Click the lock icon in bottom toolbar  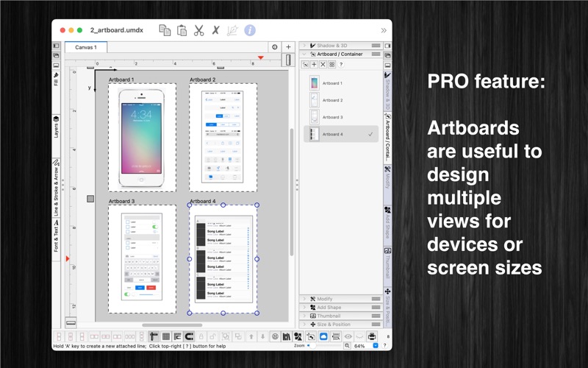(x=201, y=336)
